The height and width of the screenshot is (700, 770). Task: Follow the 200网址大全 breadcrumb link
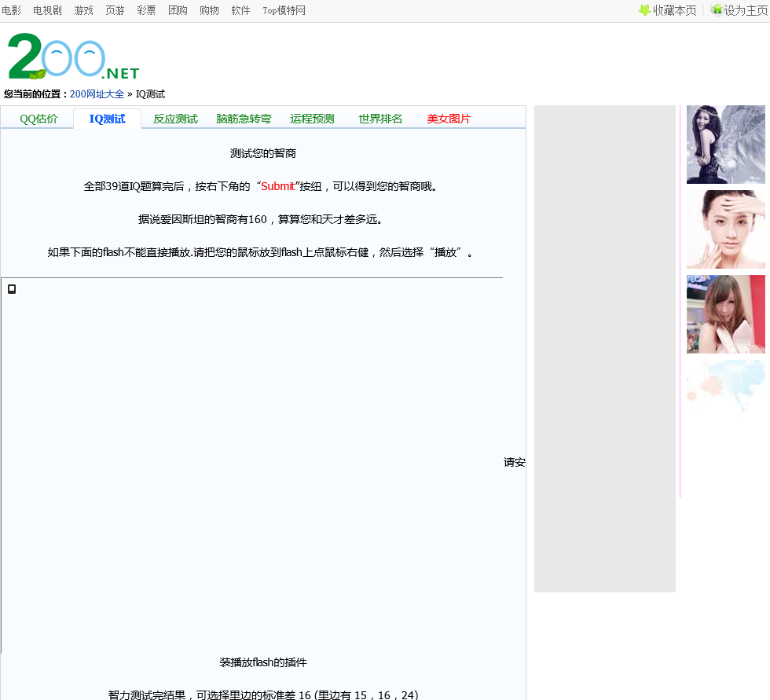click(97, 93)
